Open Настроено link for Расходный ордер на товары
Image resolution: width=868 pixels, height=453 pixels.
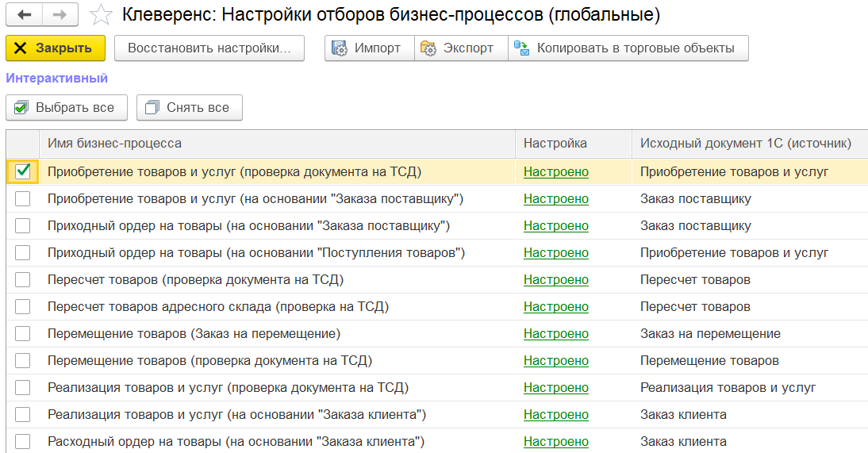(555, 441)
